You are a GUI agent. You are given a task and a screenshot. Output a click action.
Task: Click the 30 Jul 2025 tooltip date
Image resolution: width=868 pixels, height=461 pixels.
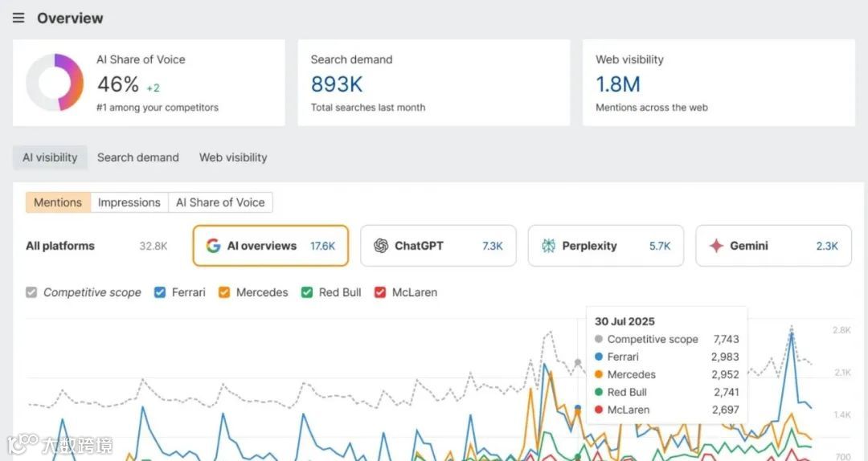pyautogui.click(x=624, y=321)
